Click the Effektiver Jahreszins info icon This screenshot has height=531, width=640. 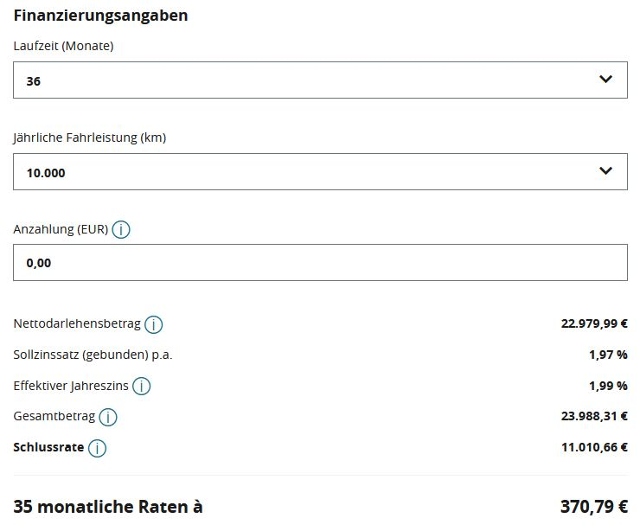point(142,386)
